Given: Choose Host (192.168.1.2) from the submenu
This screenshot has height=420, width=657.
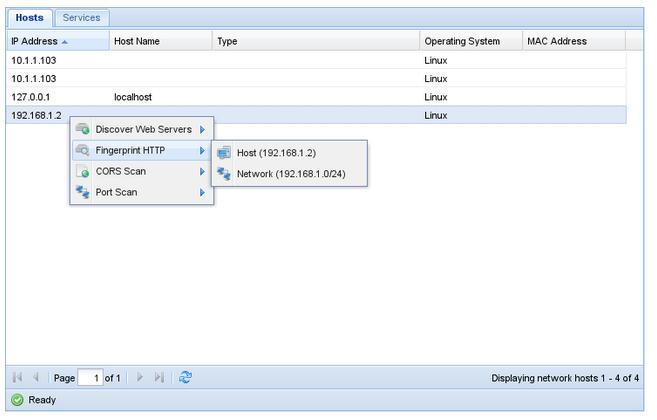Looking at the screenshot, I should (x=276, y=153).
